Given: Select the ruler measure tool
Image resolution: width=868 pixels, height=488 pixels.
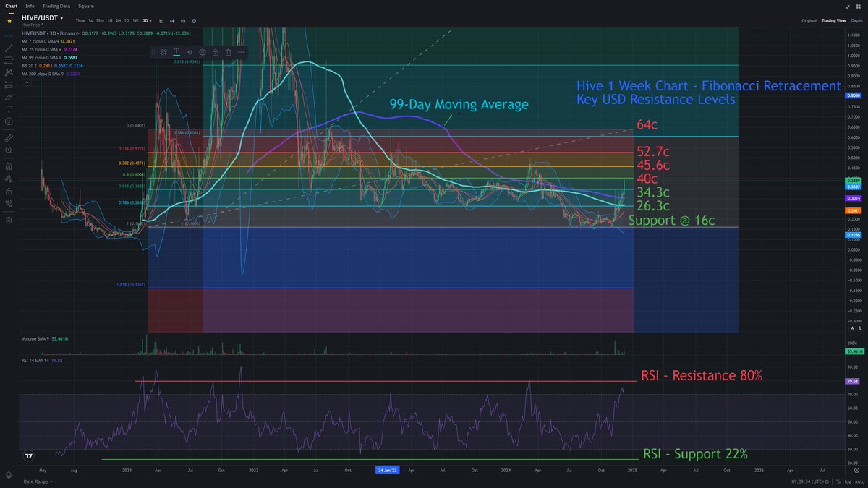Looking at the screenshot, I should 9,137.
